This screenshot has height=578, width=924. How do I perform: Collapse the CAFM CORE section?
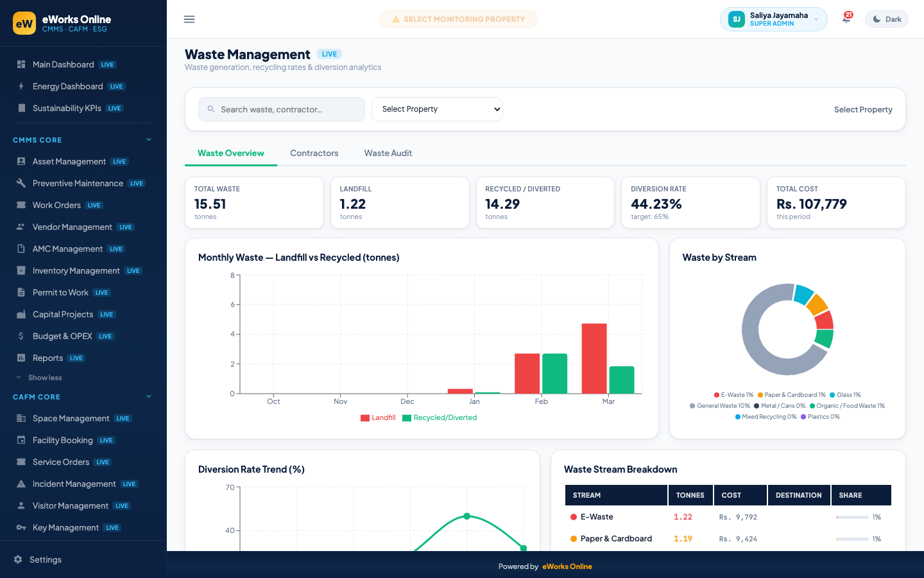pyautogui.click(x=149, y=396)
